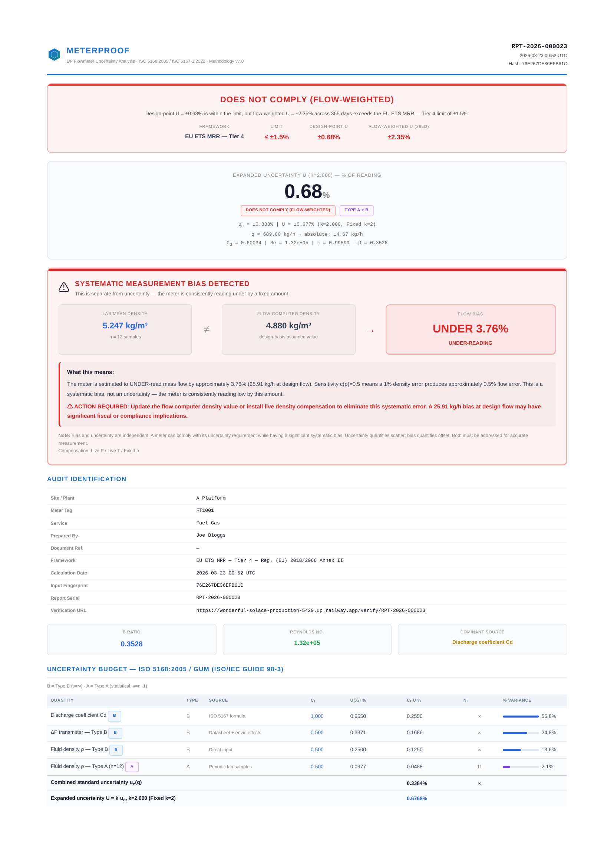Click the expanded uncertainty value 0.6768%
Viewport: 614px width, 868px height.
click(x=417, y=798)
